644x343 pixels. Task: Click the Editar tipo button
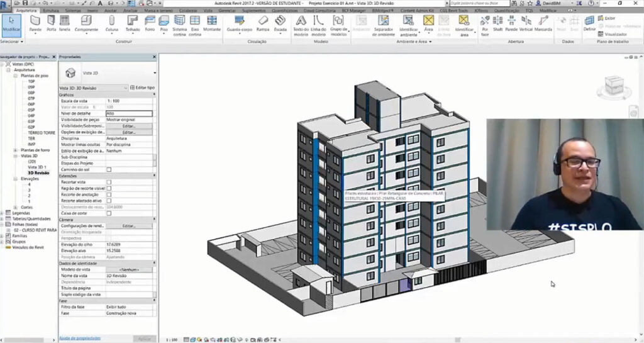pos(142,87)
